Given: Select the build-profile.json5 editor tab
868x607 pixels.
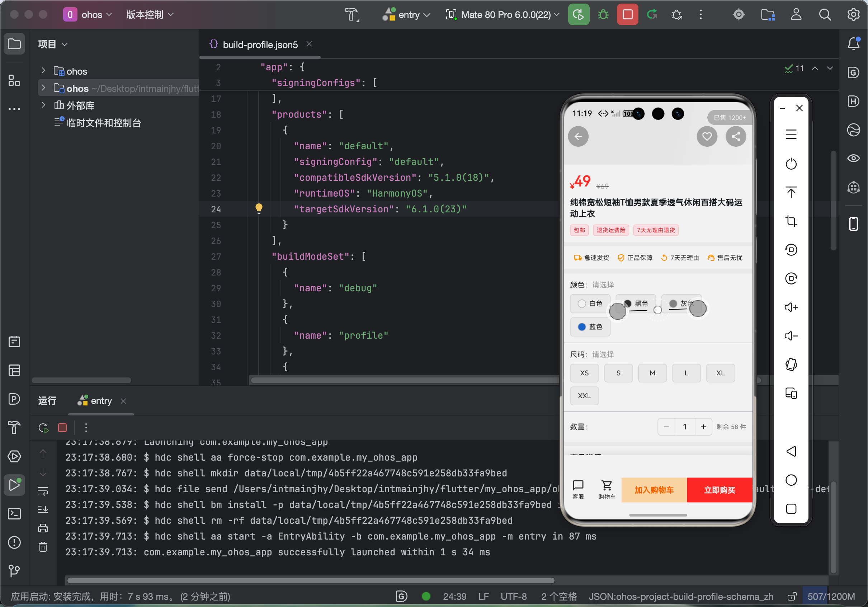Looking at the screenshot, I should 260,44.
